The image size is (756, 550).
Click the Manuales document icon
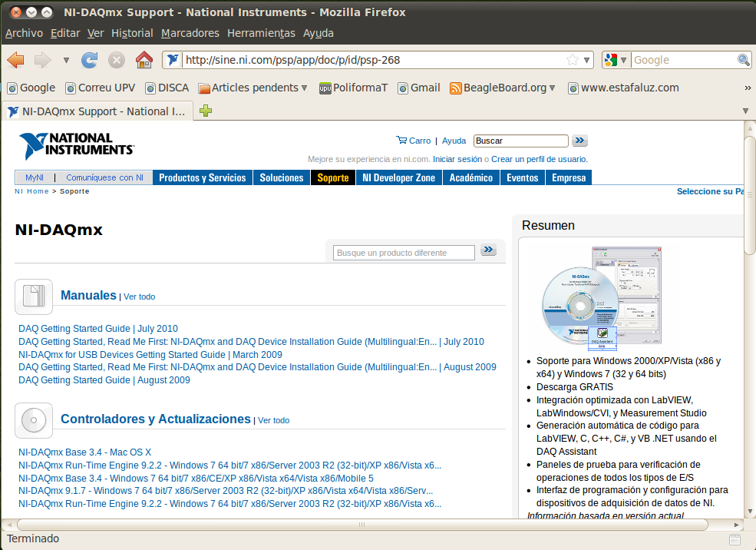(34, 297)
